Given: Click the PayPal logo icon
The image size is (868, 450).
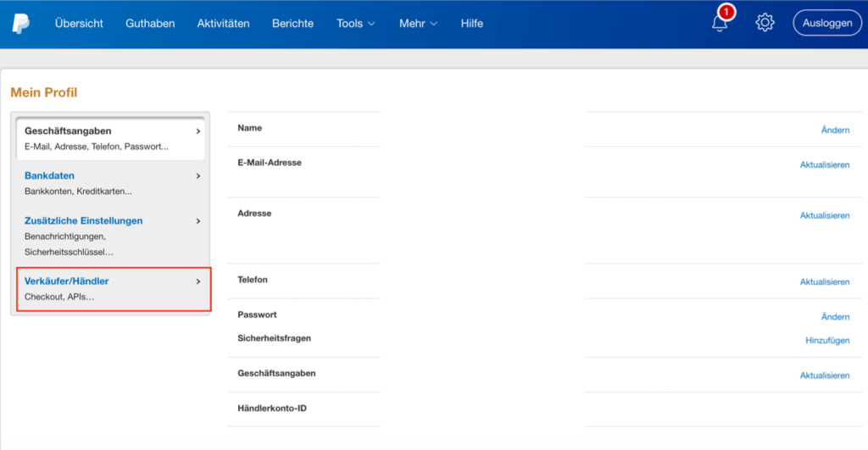Looking at the screenshot, I should tap(21, 23).
